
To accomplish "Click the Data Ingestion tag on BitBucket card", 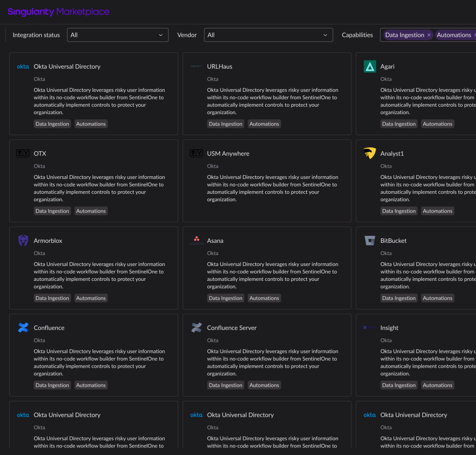I will tap(399, 298).
